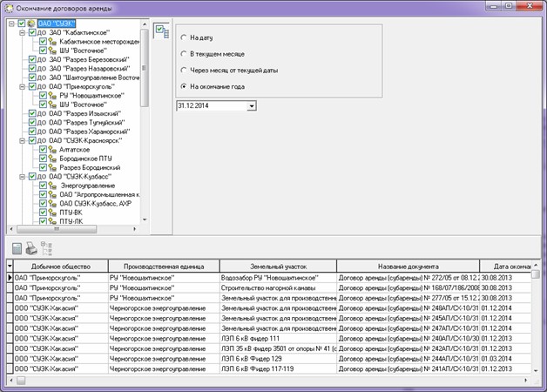Select the "Водозабор РУ Новошахтинское" table cell
Image resolution: width=547 pixels, height=392 pixels.
pos(276,277)
